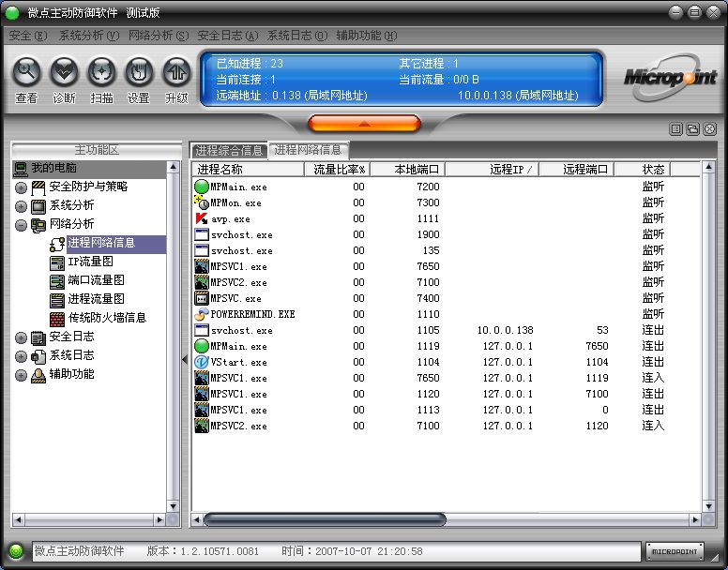Sort by the 进程名称 column header
Screen dimensions: 728x570
[x=248, y=170]
